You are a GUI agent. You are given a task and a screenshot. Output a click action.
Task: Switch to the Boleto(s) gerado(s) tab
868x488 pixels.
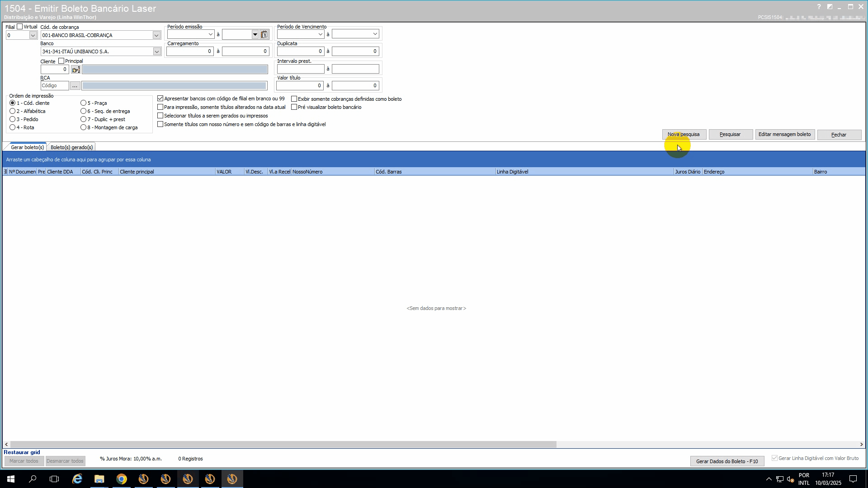[71, 147]
